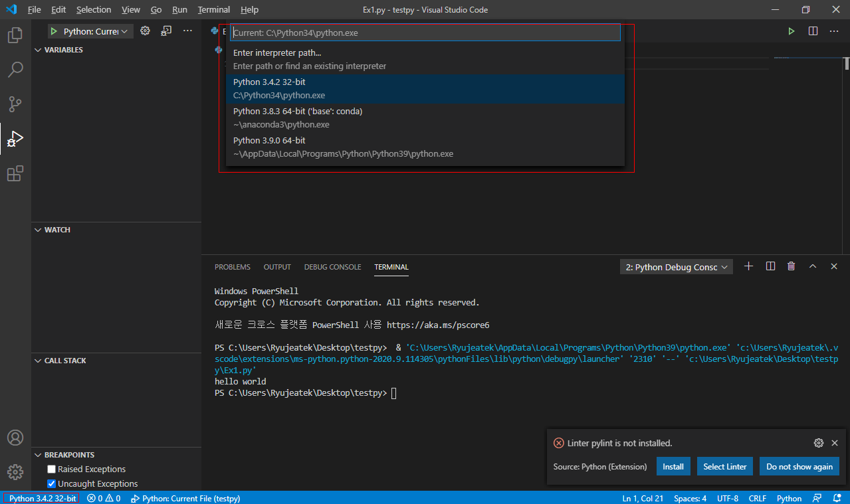Open the File menu
Viewport: 850px width, 504px height.
pos(35,10)
